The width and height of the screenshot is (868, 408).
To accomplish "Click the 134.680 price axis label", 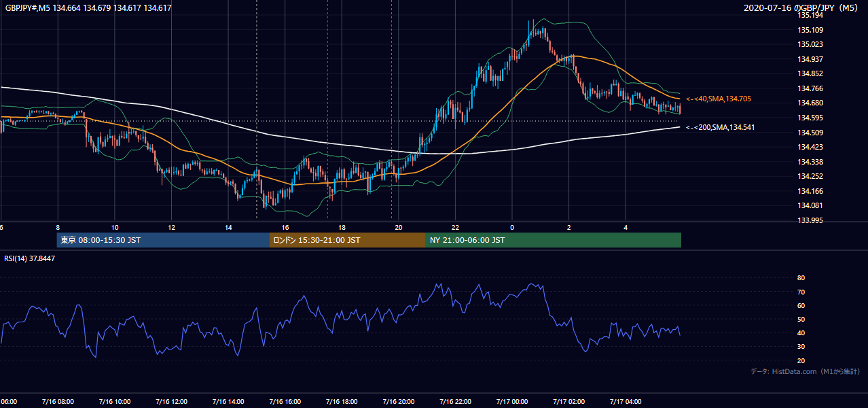I will [810, 103].
